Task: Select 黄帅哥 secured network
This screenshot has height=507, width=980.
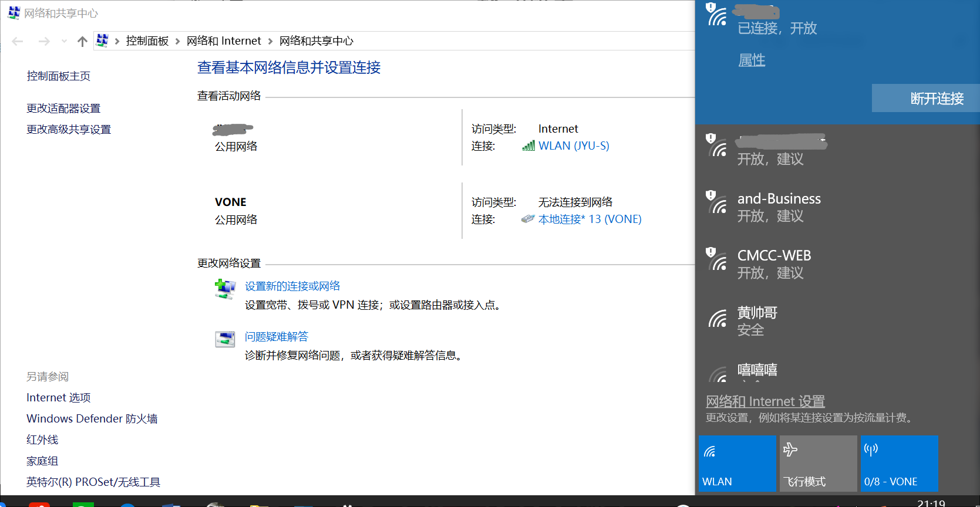Action: coord(837,321)
